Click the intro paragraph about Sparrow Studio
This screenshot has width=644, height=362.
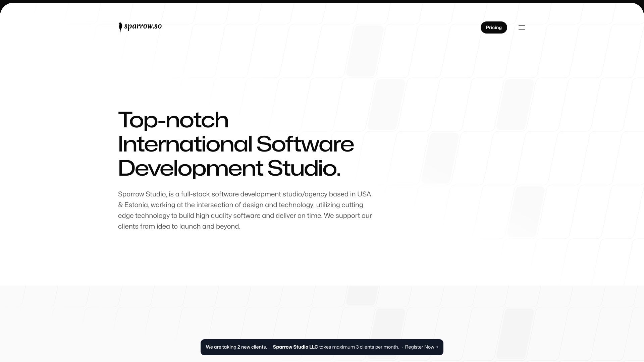[x=245, y=210]
